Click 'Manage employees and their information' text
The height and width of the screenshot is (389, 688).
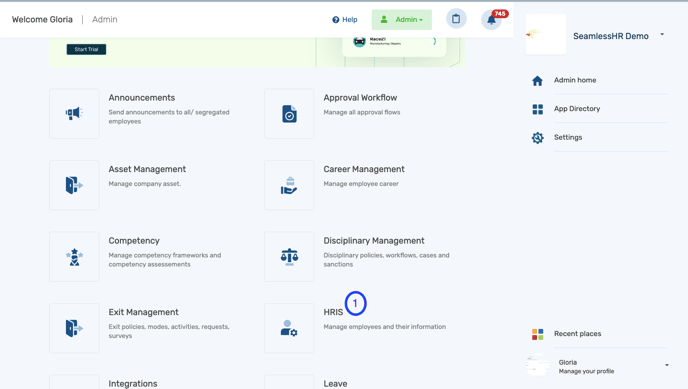(x=384, y=327)
